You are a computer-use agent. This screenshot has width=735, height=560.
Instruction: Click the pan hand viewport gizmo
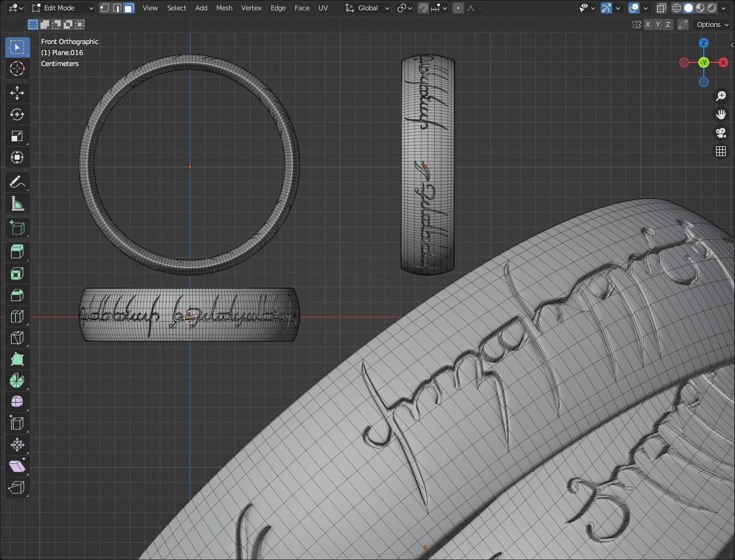721,114
